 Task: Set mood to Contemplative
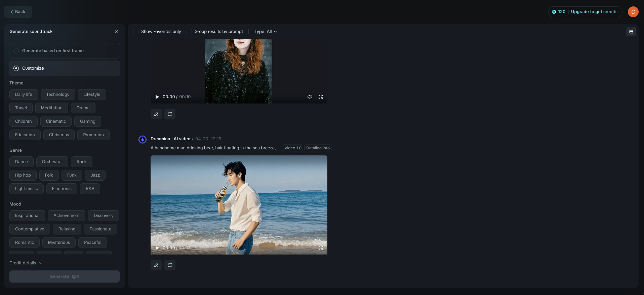[30, 229]
